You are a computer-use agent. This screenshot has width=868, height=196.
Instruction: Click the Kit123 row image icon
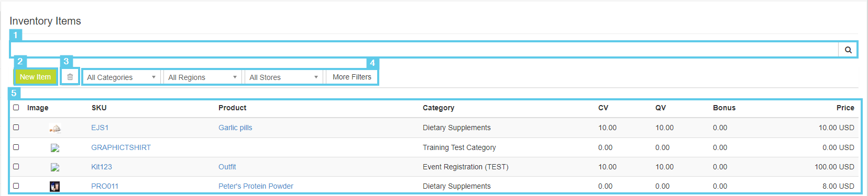(55, 167)
